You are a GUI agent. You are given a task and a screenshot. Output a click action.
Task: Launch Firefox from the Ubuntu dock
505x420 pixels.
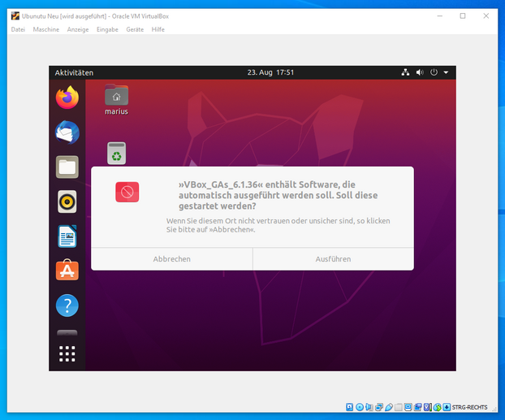tap(67, 97)
